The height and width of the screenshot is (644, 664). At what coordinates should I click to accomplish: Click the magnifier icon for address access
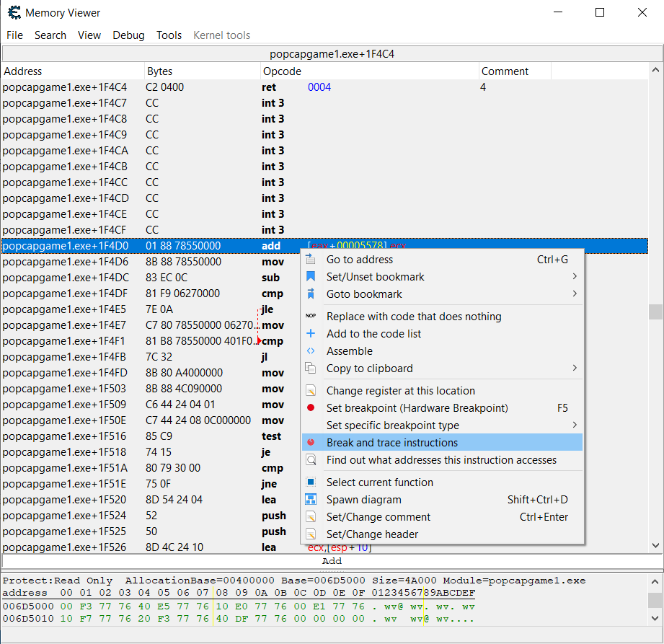coord(311,459)
